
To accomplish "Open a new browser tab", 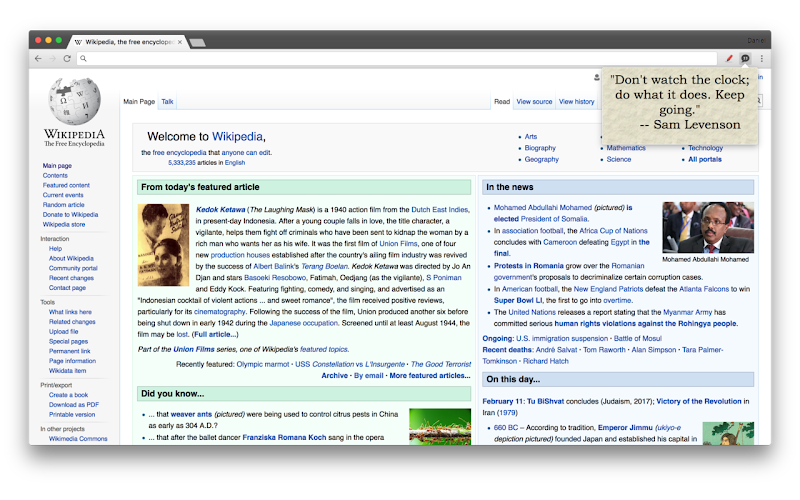I will pos(198,42).
